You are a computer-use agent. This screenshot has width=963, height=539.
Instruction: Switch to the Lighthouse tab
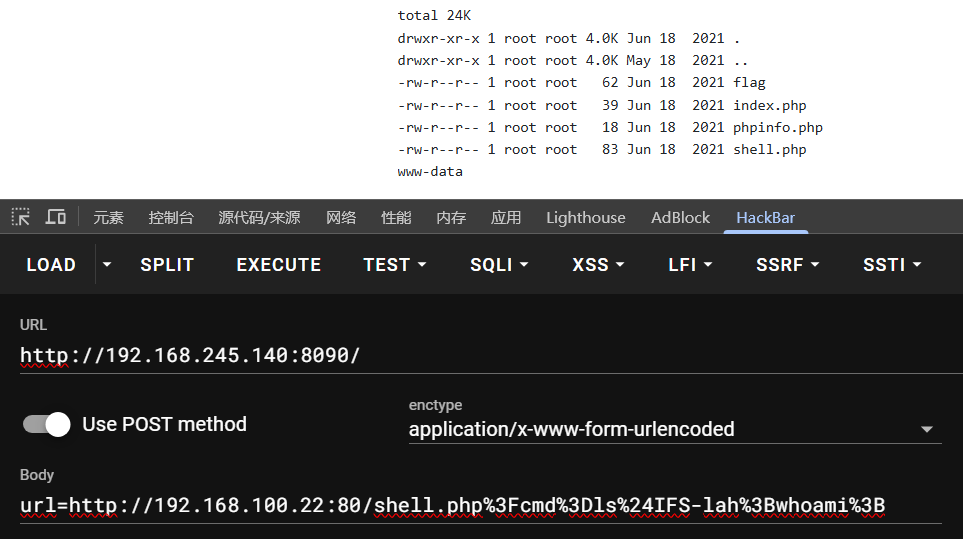pyautogui.click(x=585, y=217)
